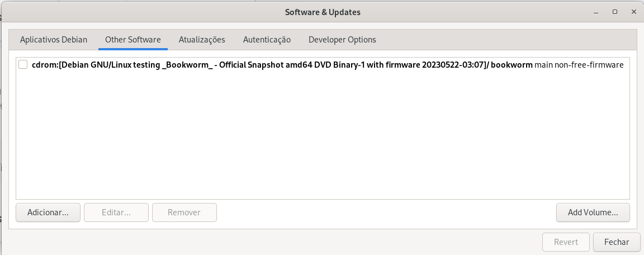Go to the Autenticação tab

point(267,40)
